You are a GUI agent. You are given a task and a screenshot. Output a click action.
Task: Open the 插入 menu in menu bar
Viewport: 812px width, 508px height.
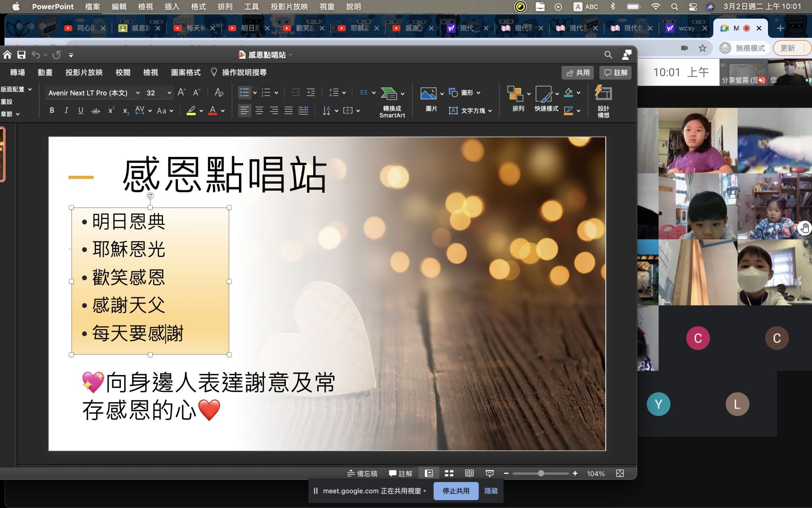point(172,7)
